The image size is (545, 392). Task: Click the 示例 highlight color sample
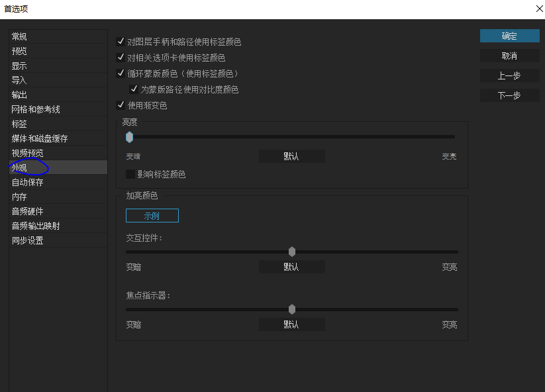[x=152, y=216]
